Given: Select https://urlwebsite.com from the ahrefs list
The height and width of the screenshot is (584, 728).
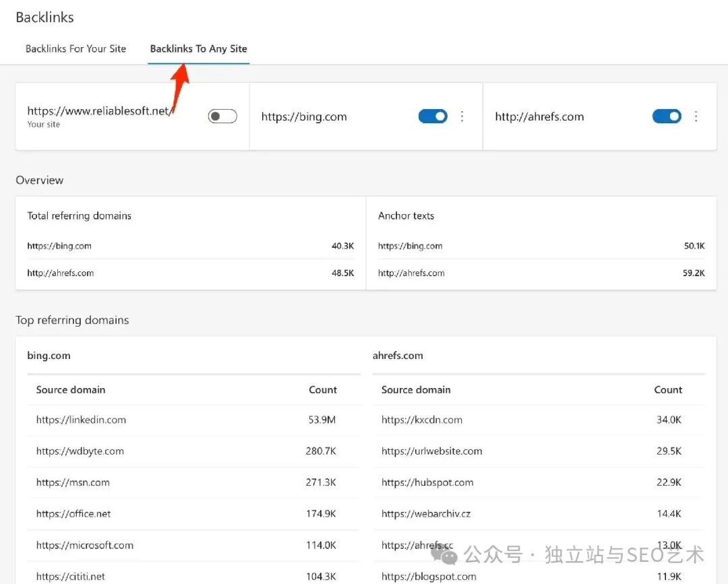Looking at the screenshot, I should pyautogui.click(x=431, y=451).
